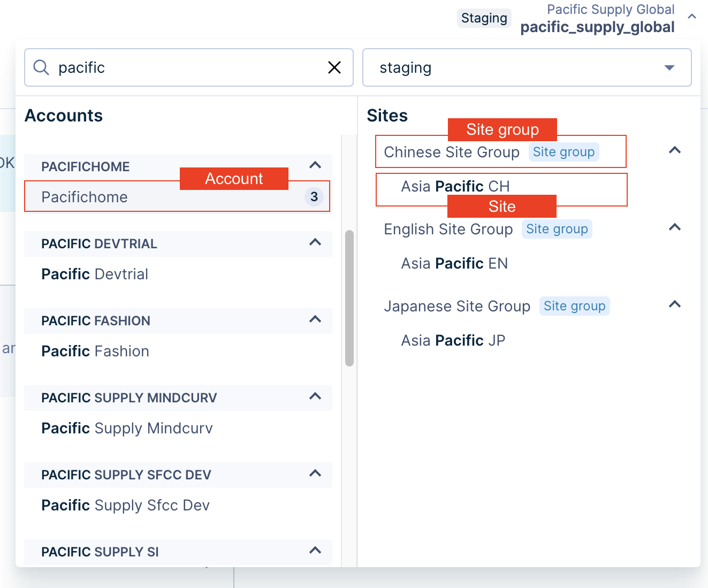This screenshot has width=708, height=588.
Task: Click the accounts list scrollbar
Action: [349, 298]
